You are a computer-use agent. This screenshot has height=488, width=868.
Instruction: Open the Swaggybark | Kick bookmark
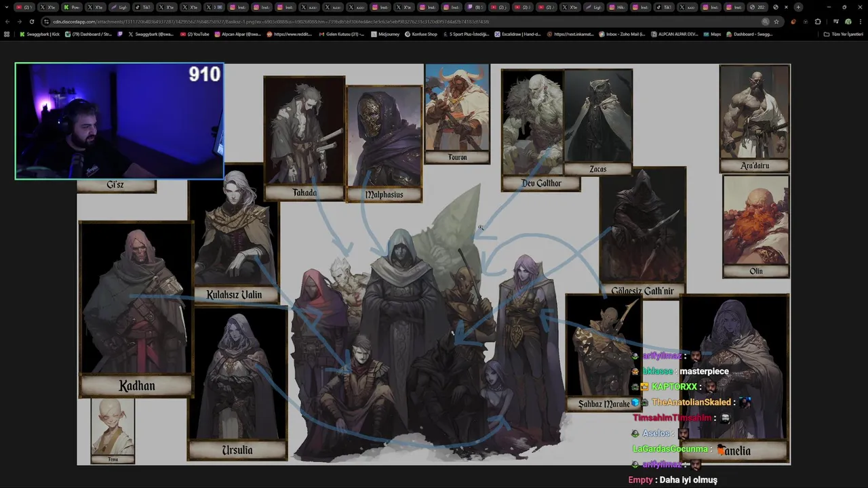39,34
